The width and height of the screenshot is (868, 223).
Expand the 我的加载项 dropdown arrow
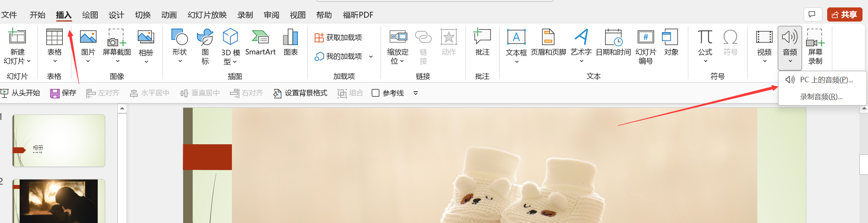(371, 57)
